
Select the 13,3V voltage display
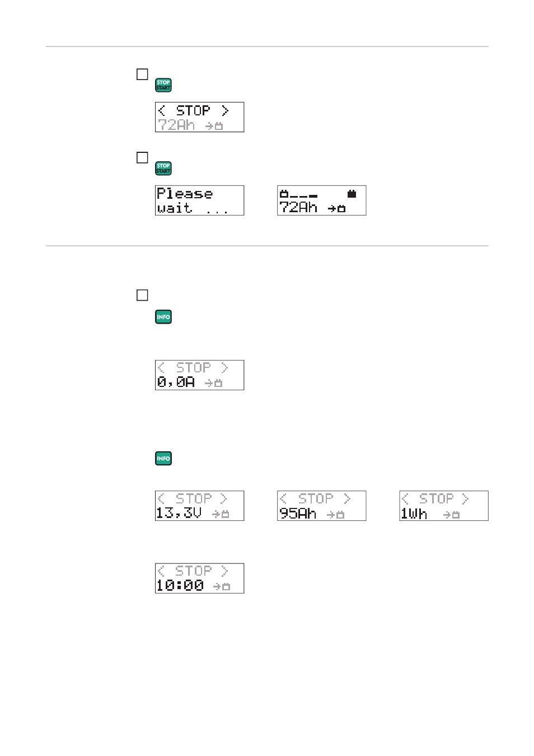199,506
